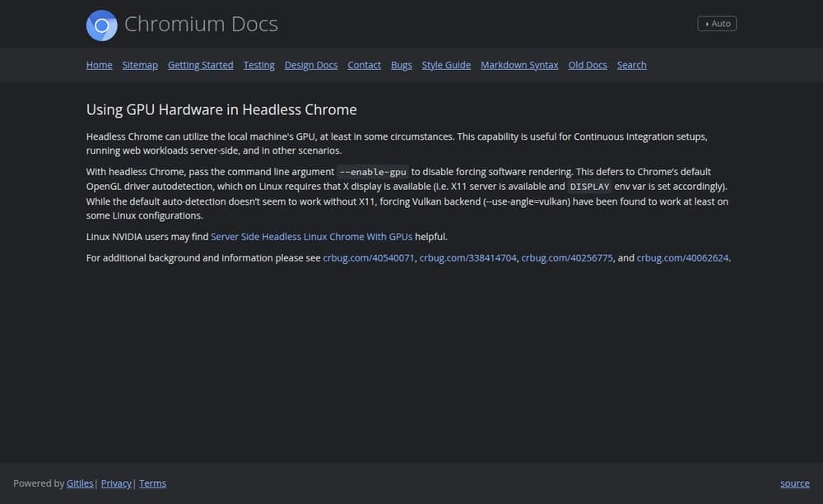The image size is (823, 504).
Task: Click the Chromium logo icon
Action: pos(101,25)
